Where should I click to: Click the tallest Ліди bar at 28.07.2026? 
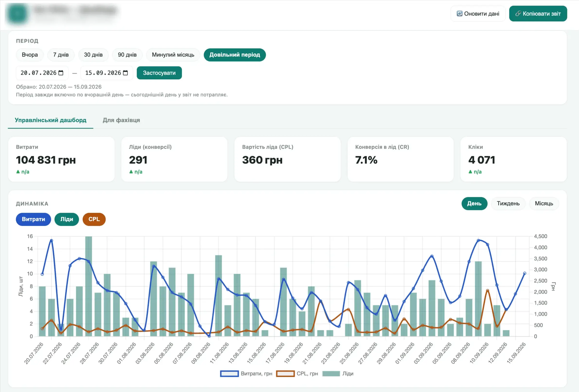click(89, 286)
